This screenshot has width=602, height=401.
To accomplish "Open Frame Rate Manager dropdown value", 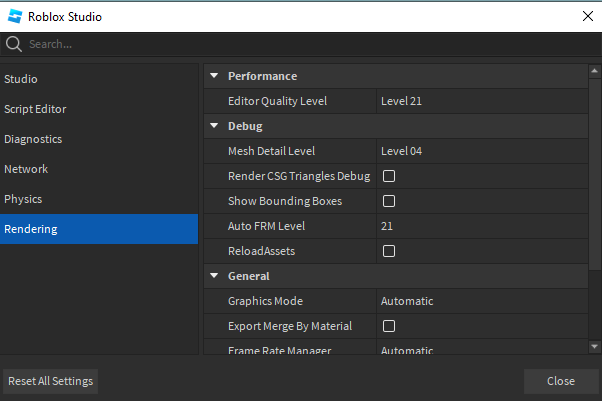I will pyautogui.click(x=482, y=348).
